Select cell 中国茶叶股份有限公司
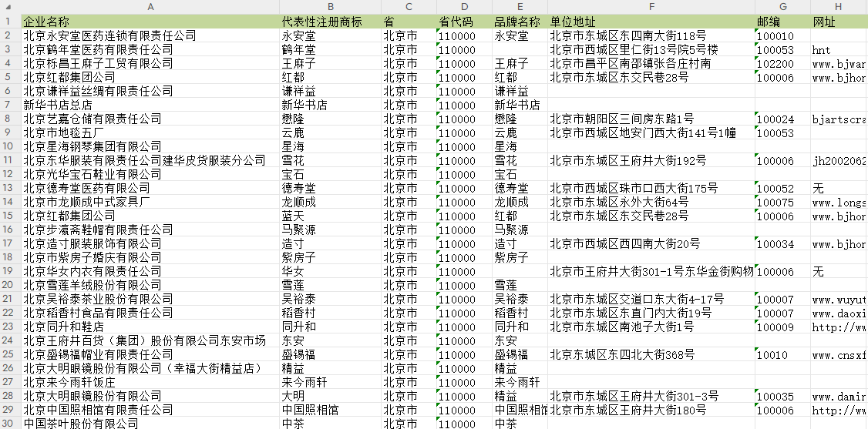868x429 pixels. point(150,423)
